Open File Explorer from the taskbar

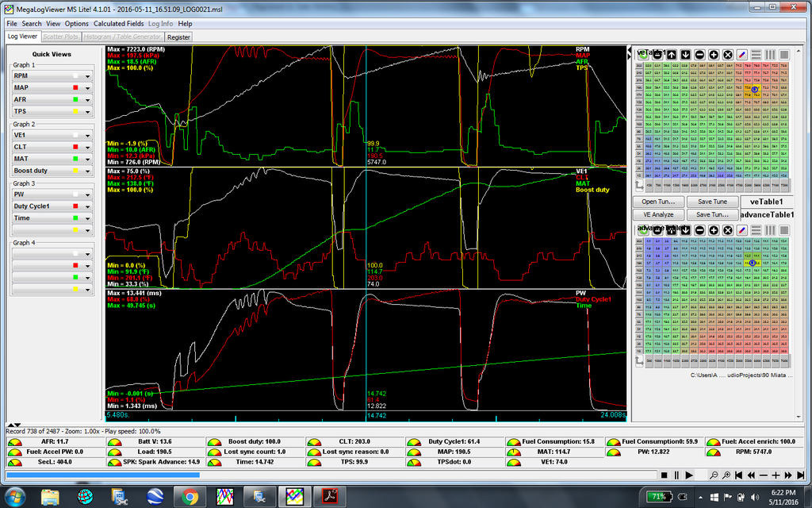[x=50, y=497]
